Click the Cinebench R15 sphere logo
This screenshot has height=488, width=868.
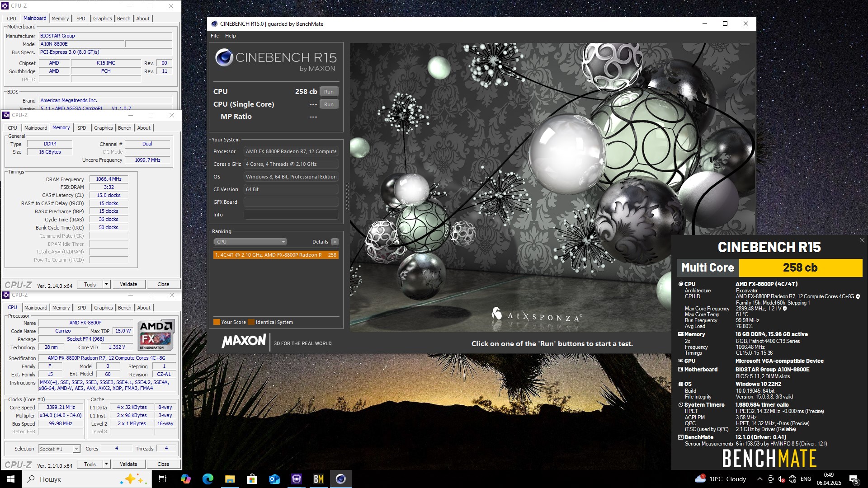224,58
